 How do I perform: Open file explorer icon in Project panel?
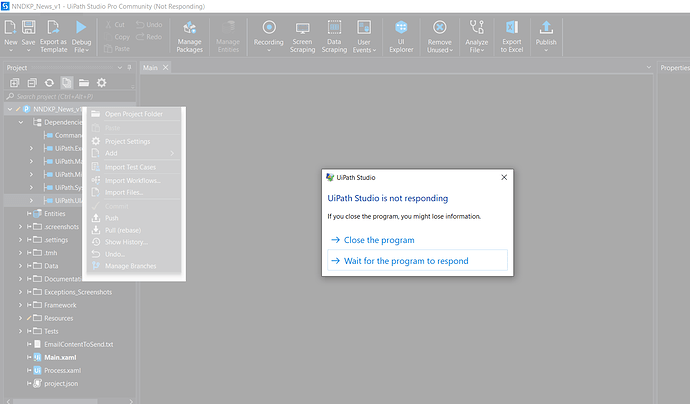(84, 83)
